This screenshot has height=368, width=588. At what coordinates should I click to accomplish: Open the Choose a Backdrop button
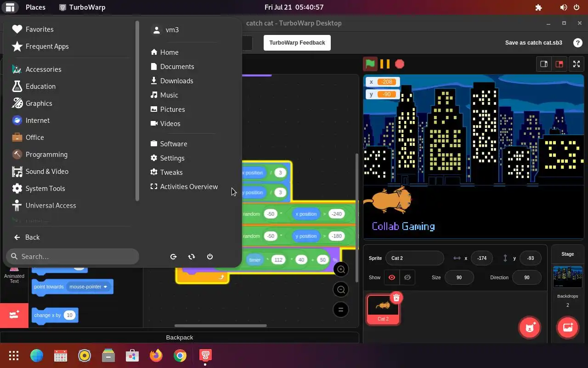pyautogui.click(x=568, y=328)
